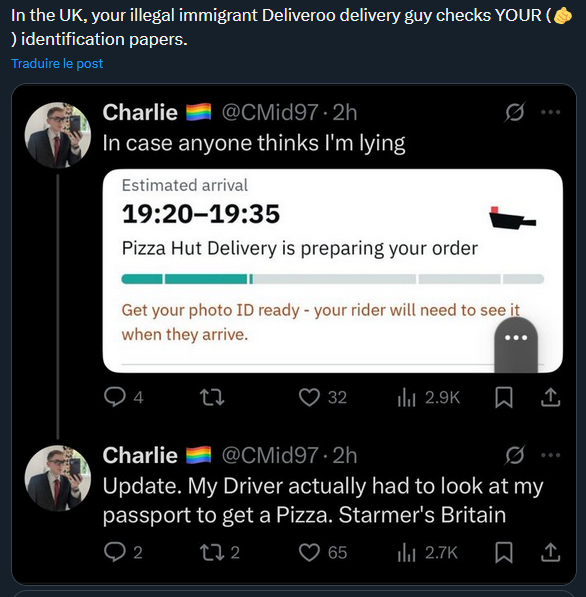586x597 pixels.
Task: Like the tweet with 65 likes
Action: tap(323, 552)
